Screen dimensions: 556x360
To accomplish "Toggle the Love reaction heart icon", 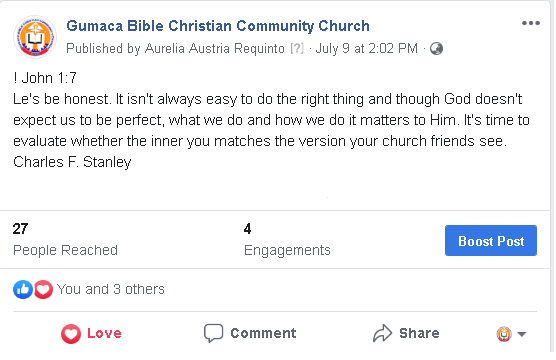I will tap(71, 333).
